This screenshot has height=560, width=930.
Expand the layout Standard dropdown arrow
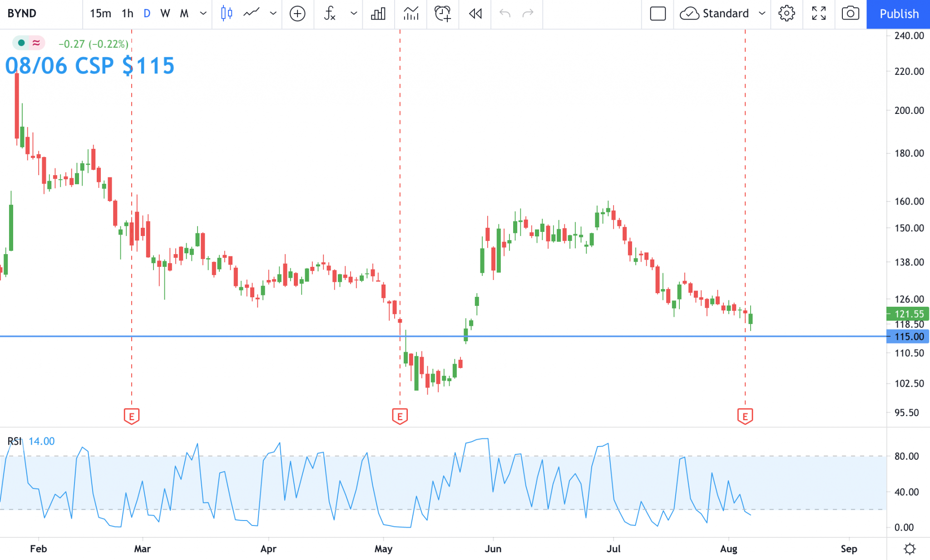point(762,14)
